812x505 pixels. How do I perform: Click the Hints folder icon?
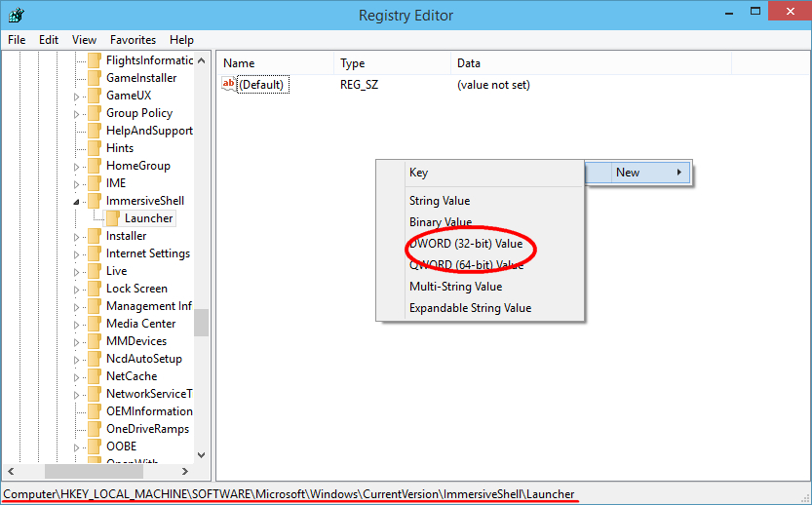tap(95, 148)
